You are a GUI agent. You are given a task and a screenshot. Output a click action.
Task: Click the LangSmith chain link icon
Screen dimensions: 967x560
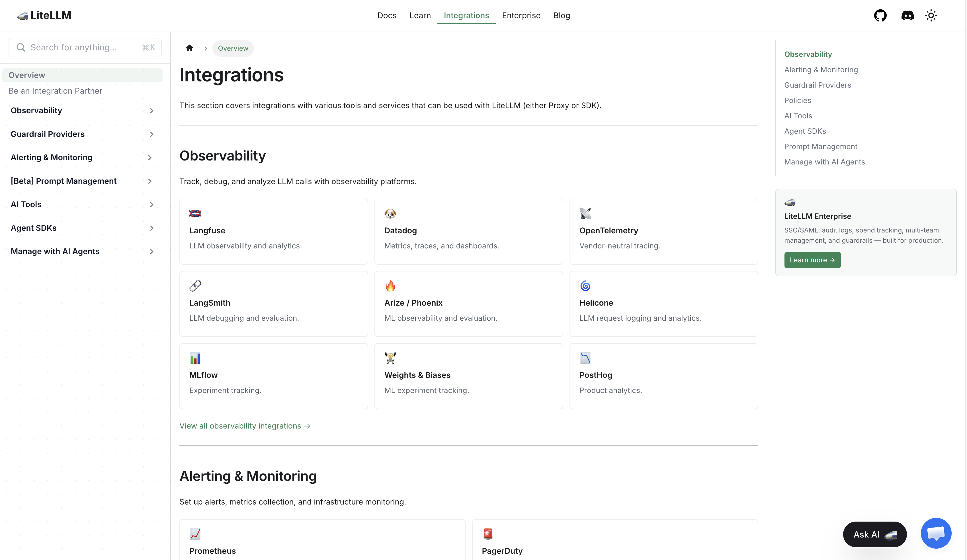pos(195,286)
